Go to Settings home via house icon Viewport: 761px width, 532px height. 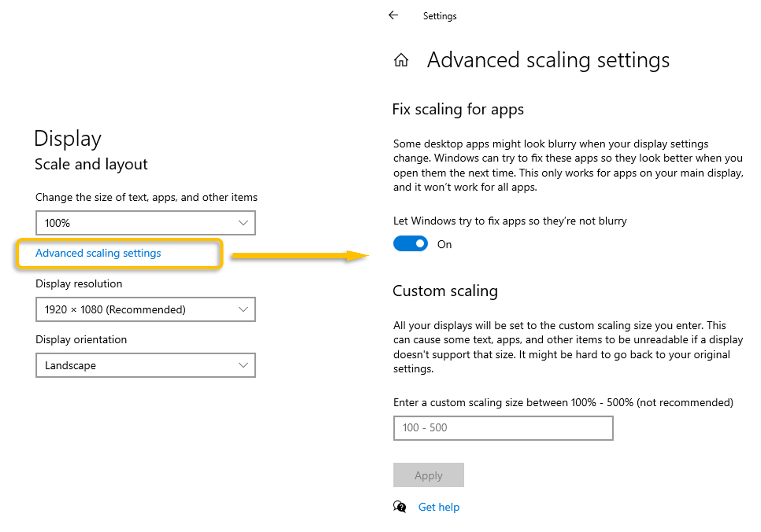[401, 60]
